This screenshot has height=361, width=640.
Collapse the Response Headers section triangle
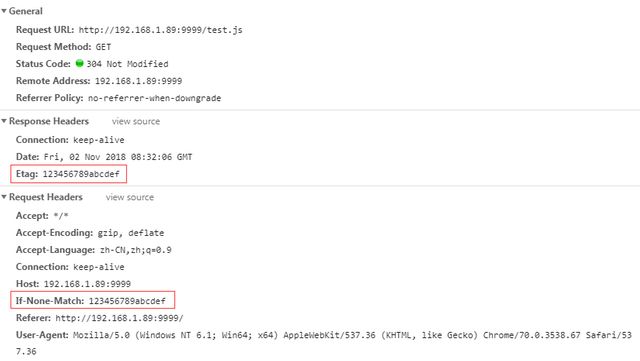(4, 121)
